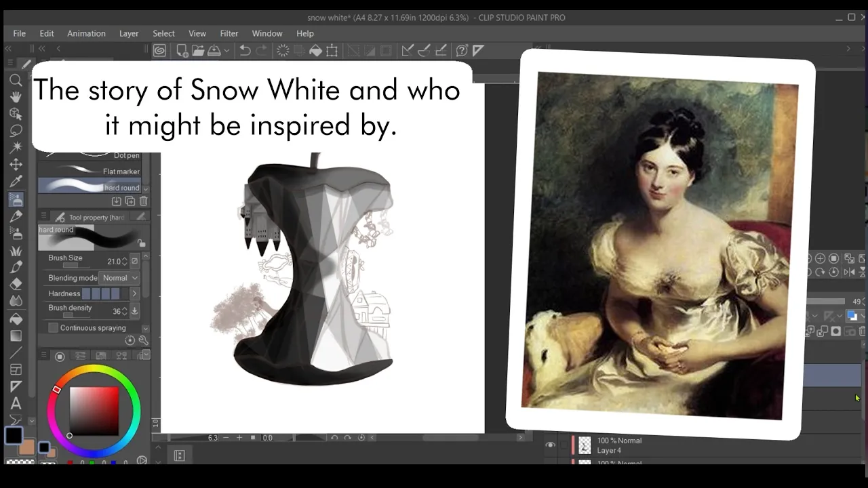
Task: Open the View menu
Action: [197, 33]
